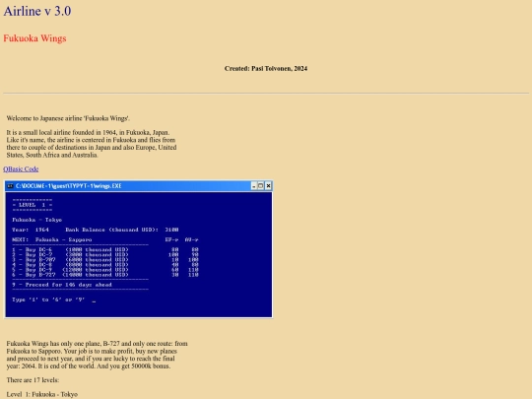
Task: Click the "Type '1' to '6' or '9'" prompt
Action: click(48, 299)
